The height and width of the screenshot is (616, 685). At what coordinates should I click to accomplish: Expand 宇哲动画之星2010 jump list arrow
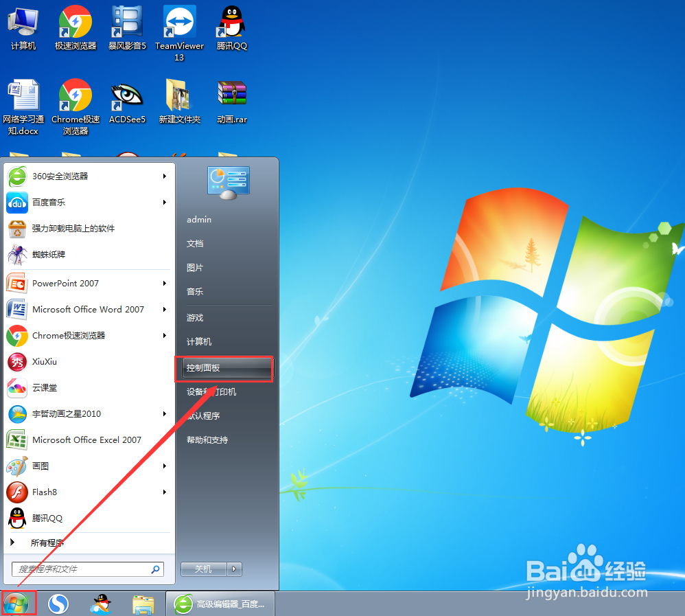click(x=165, y=413)
